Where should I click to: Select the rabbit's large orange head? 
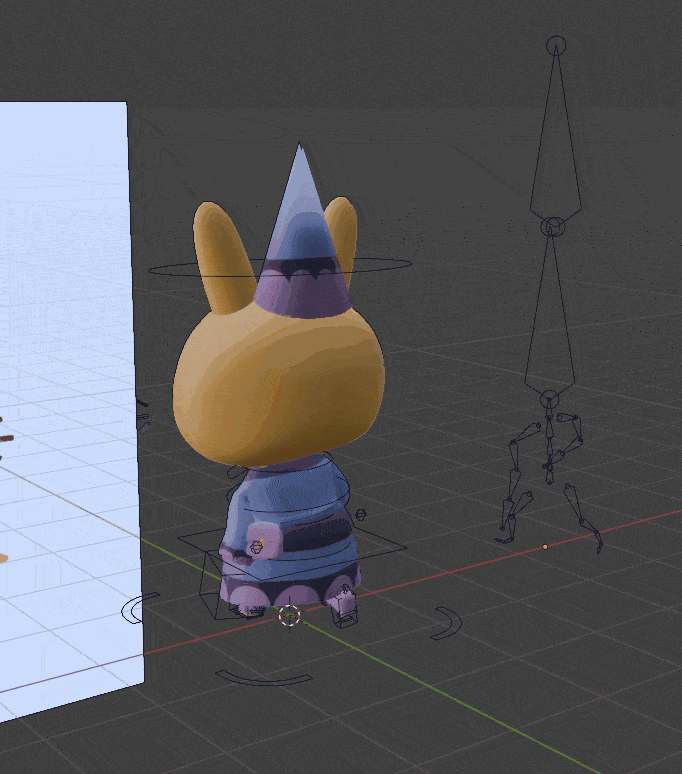(279, 385)
